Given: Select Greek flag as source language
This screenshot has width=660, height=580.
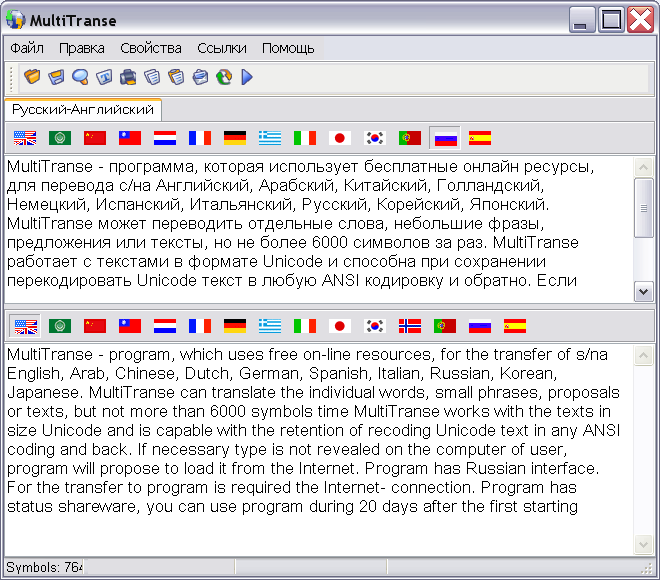Looking at the screenshot, I should [x=270, y=138].
